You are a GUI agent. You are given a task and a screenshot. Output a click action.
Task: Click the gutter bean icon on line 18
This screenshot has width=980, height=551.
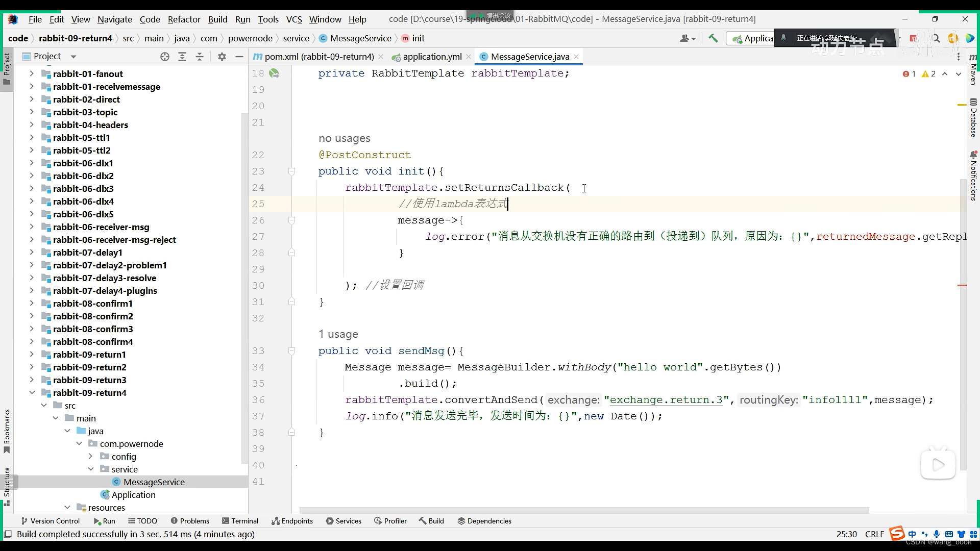pyautogui.click(x=275, y=73)
